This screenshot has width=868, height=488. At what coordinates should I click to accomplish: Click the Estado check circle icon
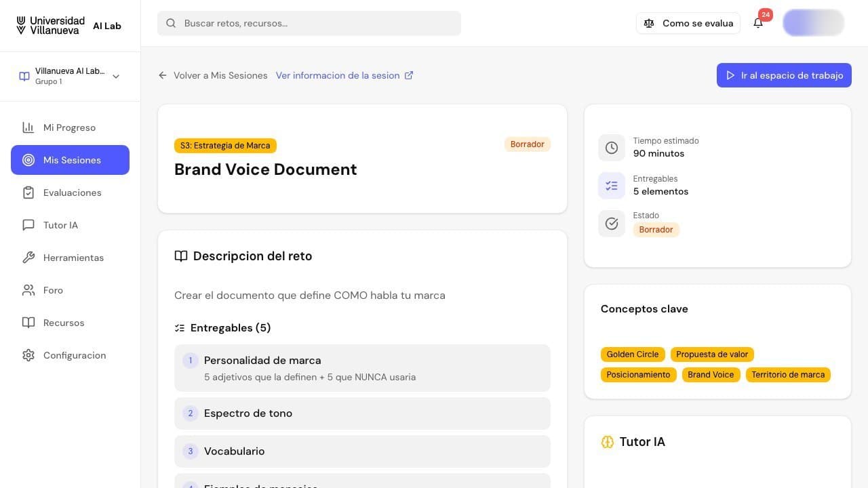pyautogui.click(x=612, y=224)
